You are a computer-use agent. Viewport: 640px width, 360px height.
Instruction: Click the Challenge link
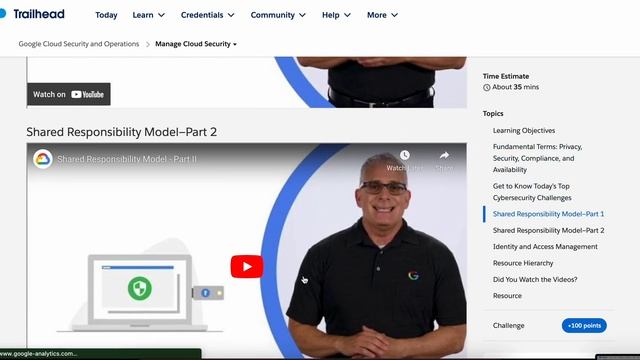pos(508,325)
